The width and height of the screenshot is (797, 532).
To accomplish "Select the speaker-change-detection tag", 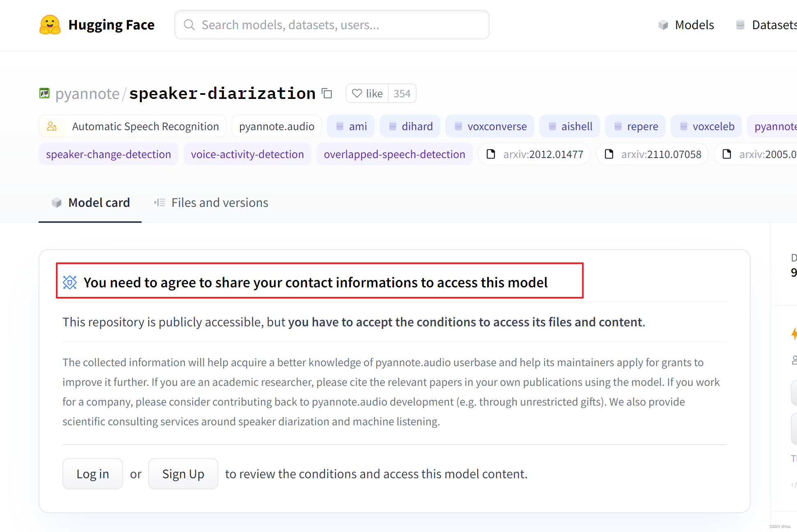I will tap(108, 154).
